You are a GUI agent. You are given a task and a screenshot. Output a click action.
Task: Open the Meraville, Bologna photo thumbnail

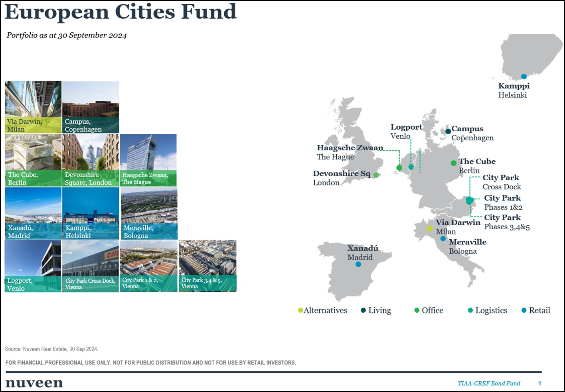pyautogui.click(x=149, y=213)
